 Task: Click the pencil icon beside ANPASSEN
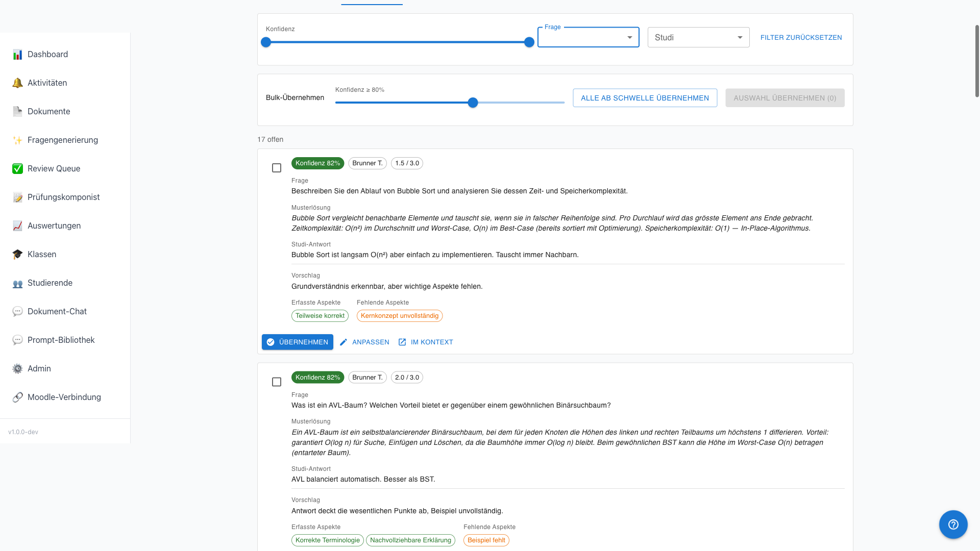pyautogui.click(x=344, y=342)
